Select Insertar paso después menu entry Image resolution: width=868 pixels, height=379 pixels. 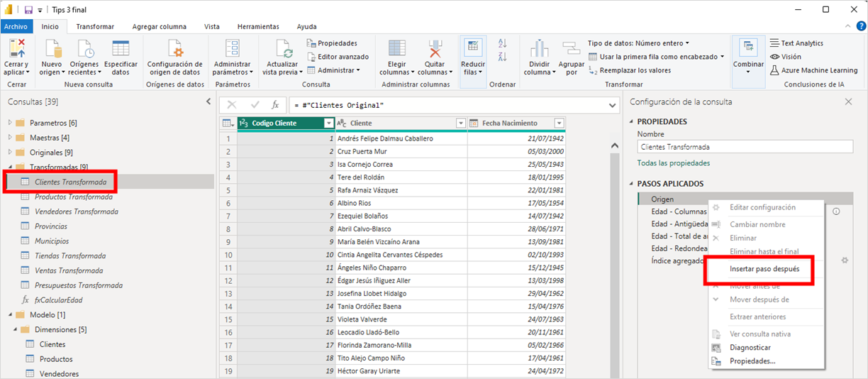tap(764, 270)
